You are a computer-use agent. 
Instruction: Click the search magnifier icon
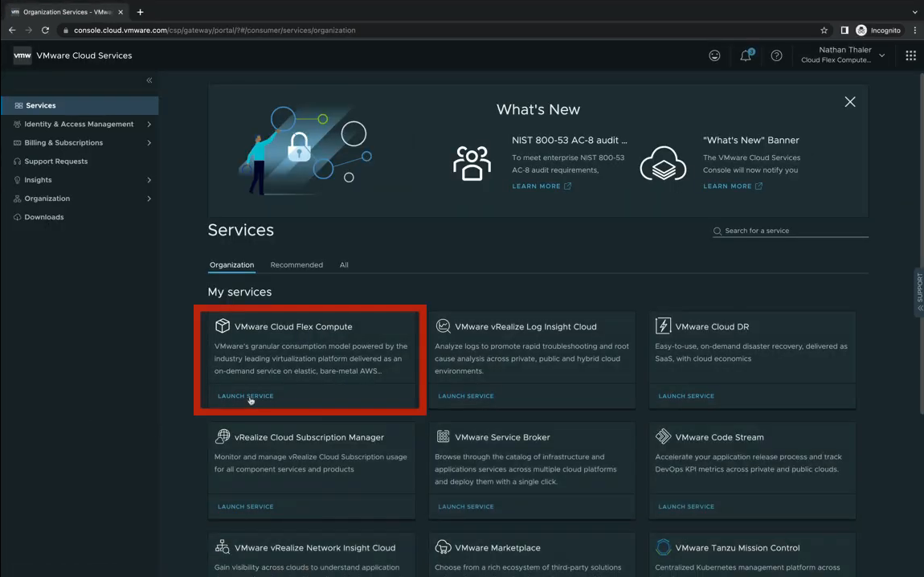click(x=718, y=231)
